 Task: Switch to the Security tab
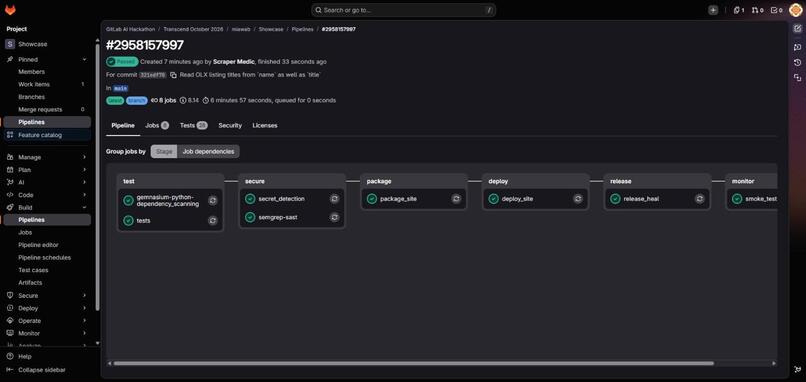point(230,125)
